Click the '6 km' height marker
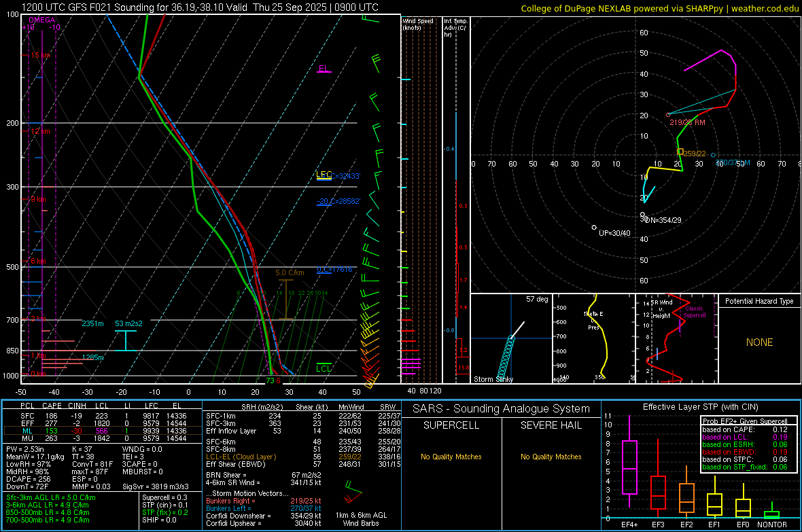Screen dimensions: 802x532 tap(38, 261)
